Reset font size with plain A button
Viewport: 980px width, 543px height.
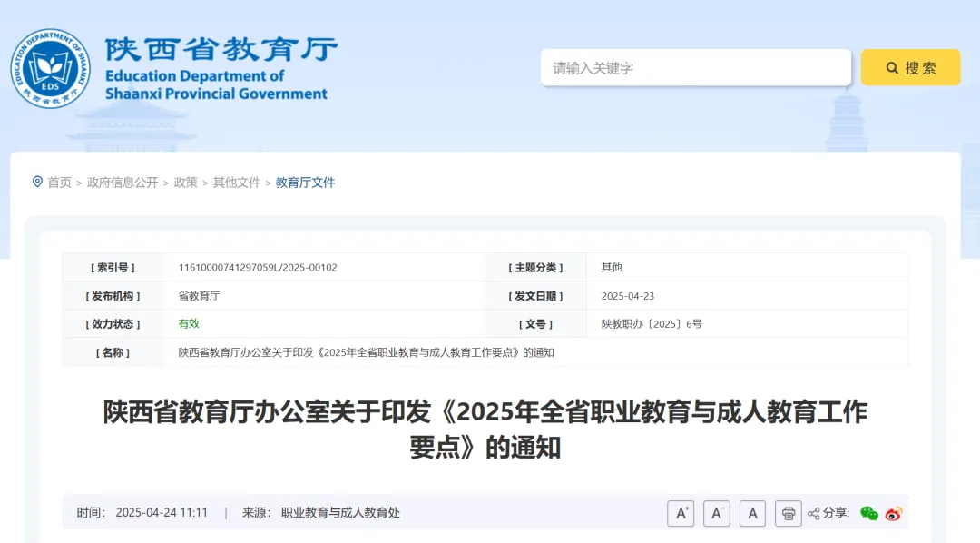coord(752,514)
